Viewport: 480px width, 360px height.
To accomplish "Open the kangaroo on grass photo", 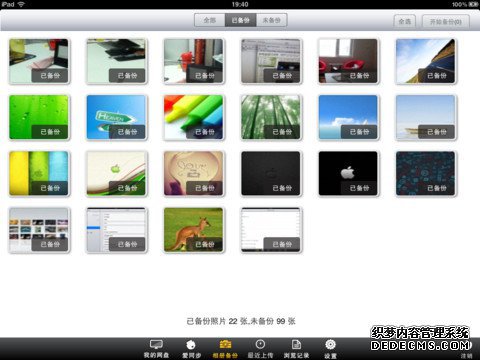I will click(x=194, y=230).
